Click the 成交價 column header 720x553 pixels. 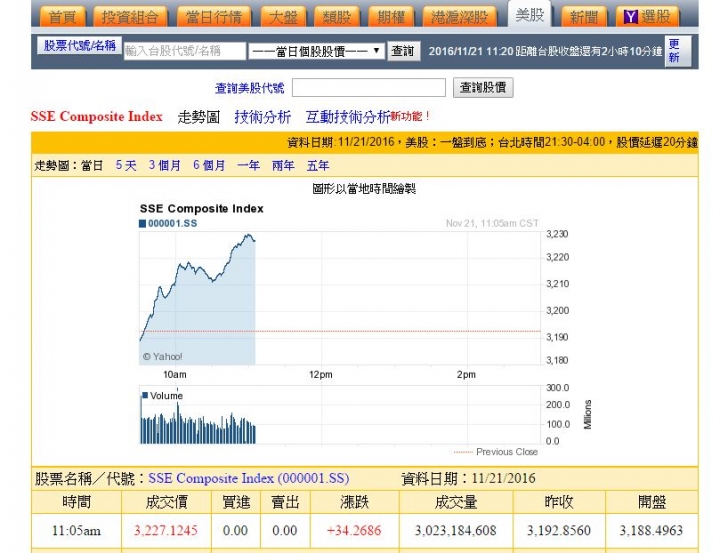[166, 502]
